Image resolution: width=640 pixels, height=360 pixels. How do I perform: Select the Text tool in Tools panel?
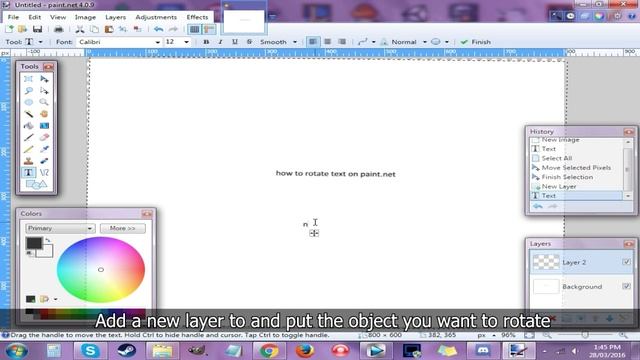(29, 173)
